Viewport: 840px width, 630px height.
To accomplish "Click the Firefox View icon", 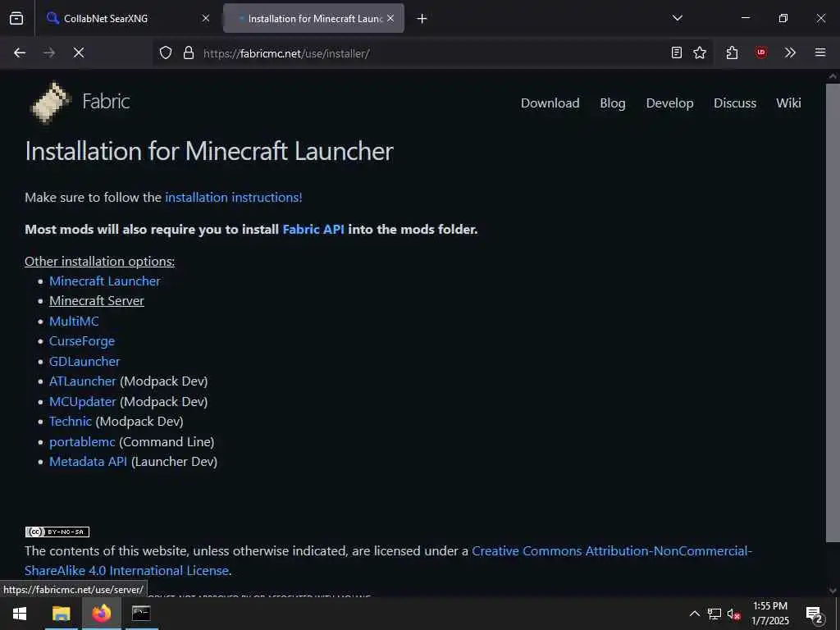I will 16,18.
